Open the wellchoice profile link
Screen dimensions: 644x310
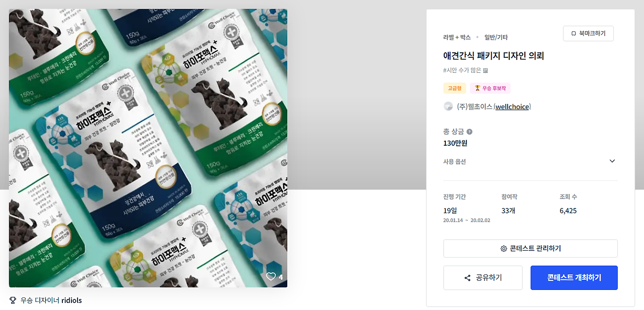(512, 107)
